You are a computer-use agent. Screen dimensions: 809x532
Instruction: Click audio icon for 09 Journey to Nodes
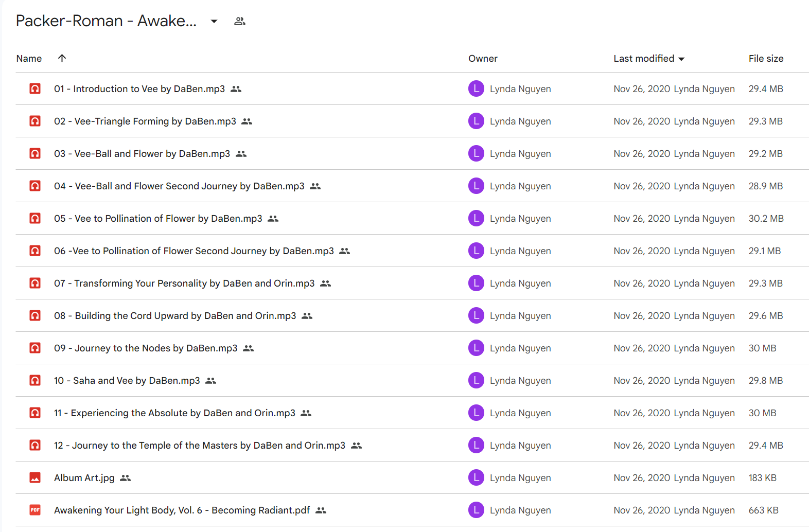(35, 348)
